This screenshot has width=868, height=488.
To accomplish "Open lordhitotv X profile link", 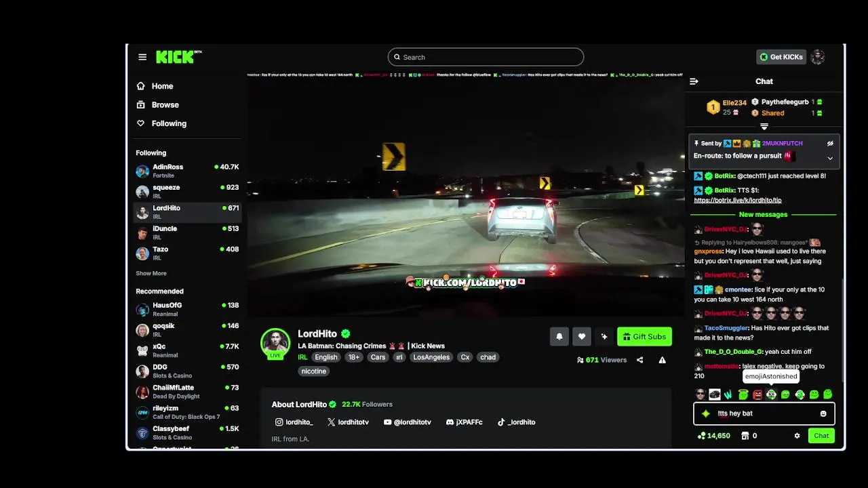I will point(348,422).
